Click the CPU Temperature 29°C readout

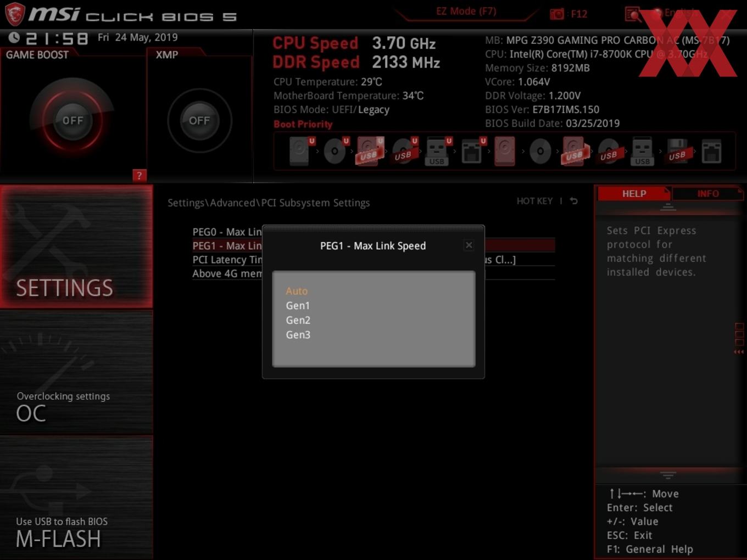[x=328, y=82]
